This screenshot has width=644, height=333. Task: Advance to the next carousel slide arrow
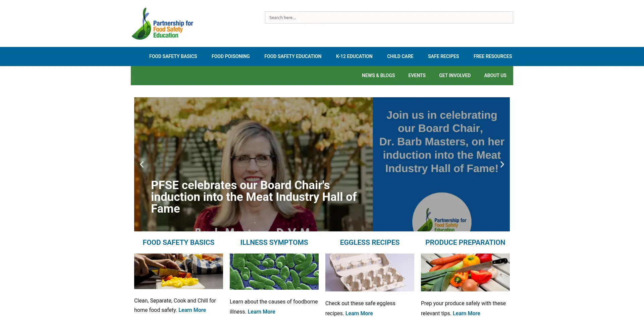tap(502, 164)
